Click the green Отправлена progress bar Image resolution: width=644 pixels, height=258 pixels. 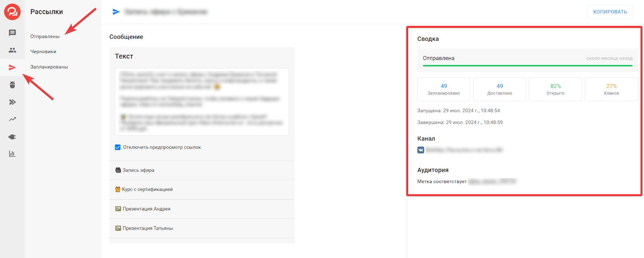pos(527,66)
